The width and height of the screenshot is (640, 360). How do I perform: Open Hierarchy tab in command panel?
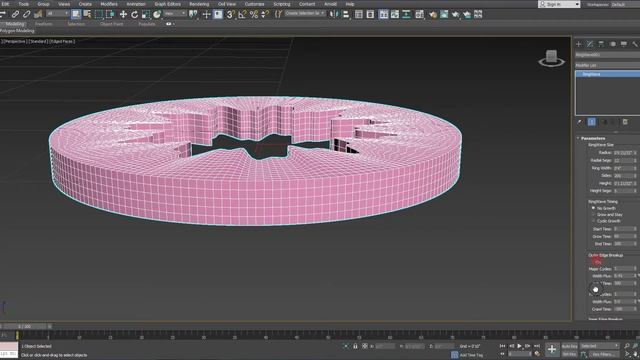click(x=601, y=44)
